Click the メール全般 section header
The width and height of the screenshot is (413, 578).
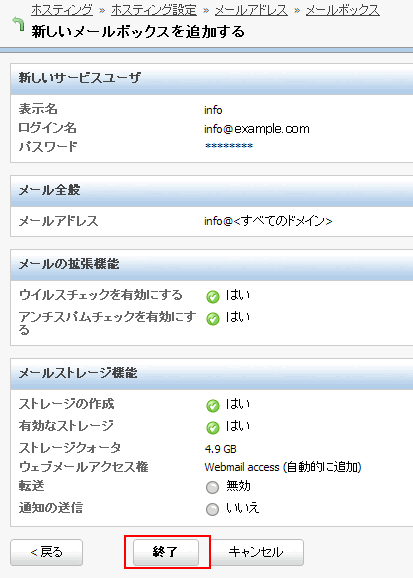tap(212, 191)
